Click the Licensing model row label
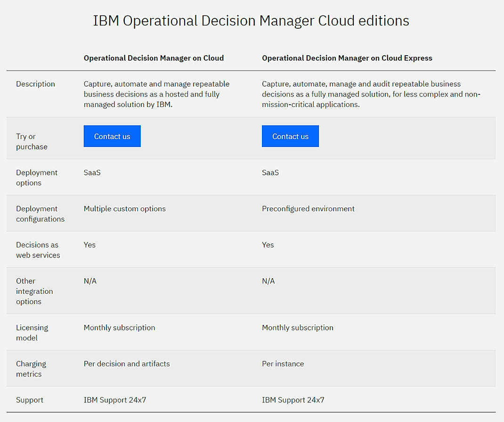 (x=32, y=332)
